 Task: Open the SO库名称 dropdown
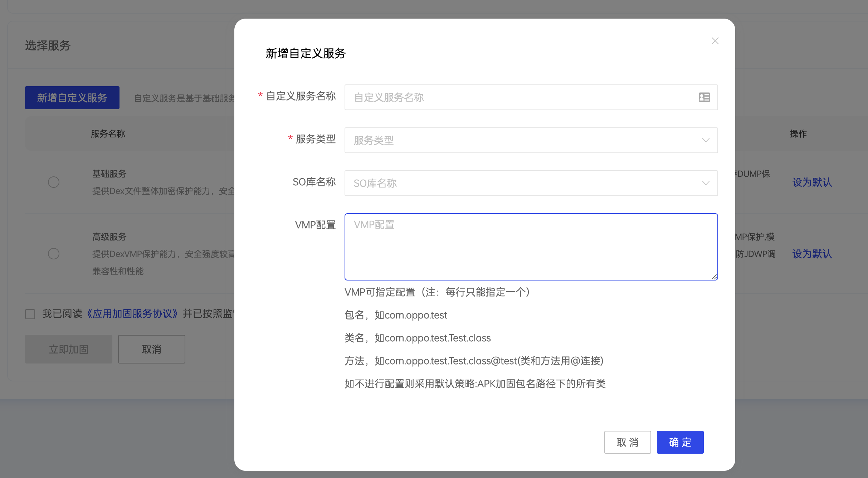pyautogui.click(x=531, y=183)
